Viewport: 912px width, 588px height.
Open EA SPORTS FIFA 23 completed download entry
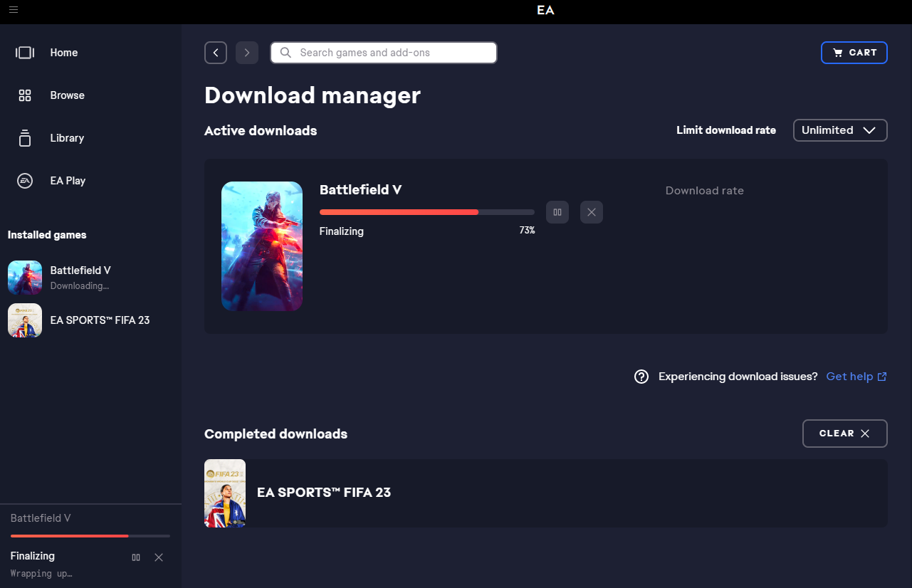pyautogui.click(x=546, y=493)
